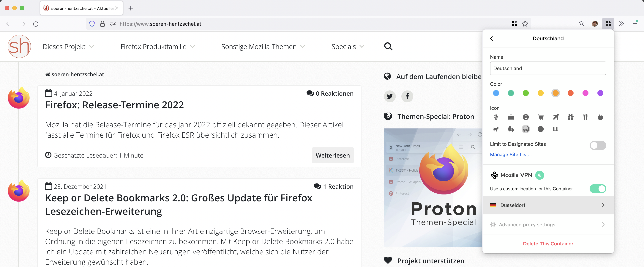The height and width of the screenshot is (267, 644).
Task: Enable Limit to Designated Sites toggle
Action: [598, 145]
